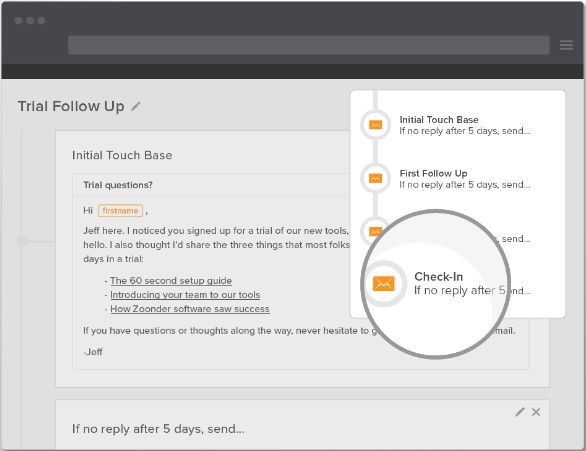Click the magnified Check-In envelope icon
Image resolution: width=586 pixels, height=451 pixels.
click(384, 284)
